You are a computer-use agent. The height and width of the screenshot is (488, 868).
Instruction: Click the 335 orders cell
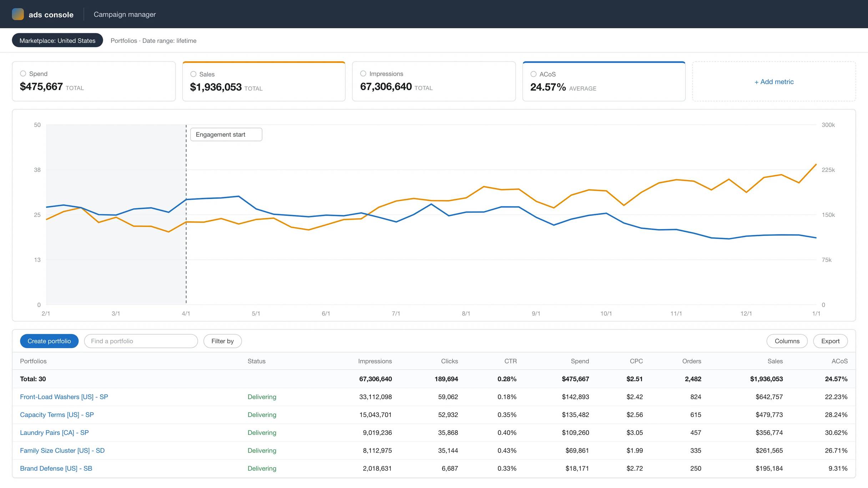click(x=696, y=450)
